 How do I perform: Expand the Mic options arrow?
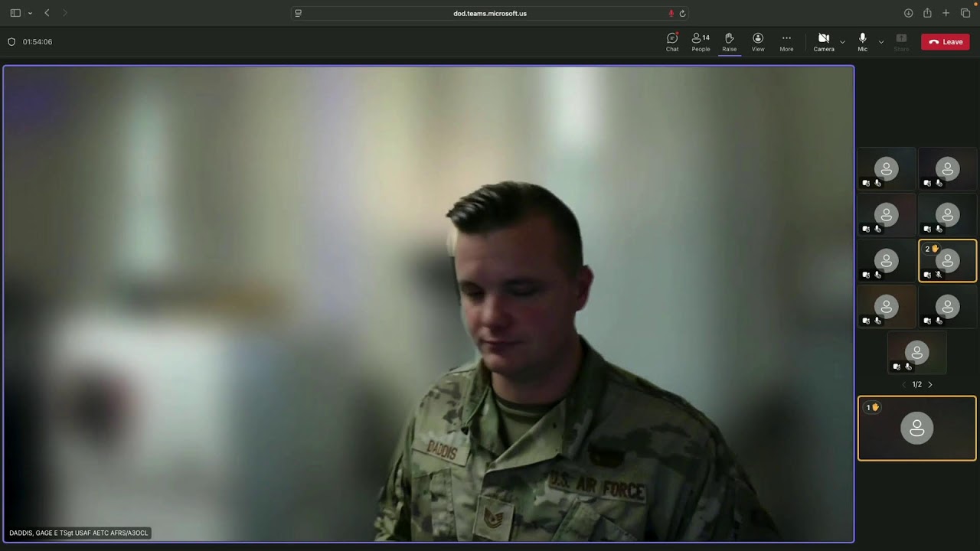pyautogui.click(x=881, y=42)
